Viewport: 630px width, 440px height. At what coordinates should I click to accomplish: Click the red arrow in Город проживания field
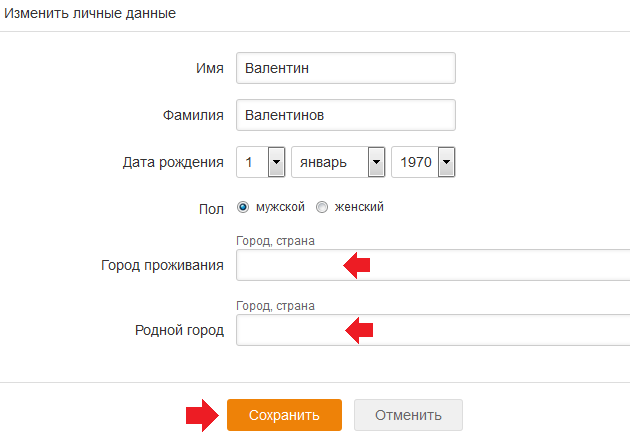click(x=357, y=265)
